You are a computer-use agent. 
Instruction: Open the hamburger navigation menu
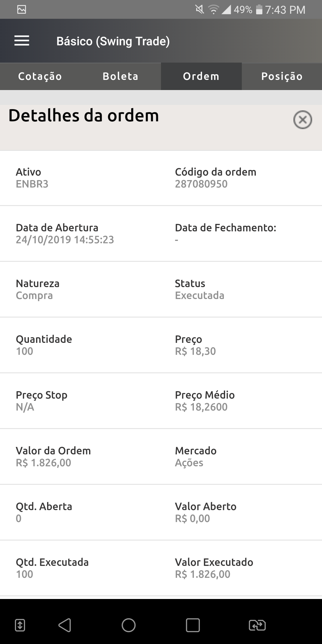(x=22, y=41)
